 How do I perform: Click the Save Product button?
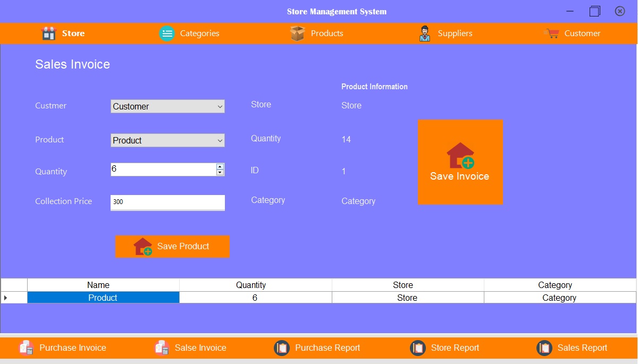click(172, 246)
